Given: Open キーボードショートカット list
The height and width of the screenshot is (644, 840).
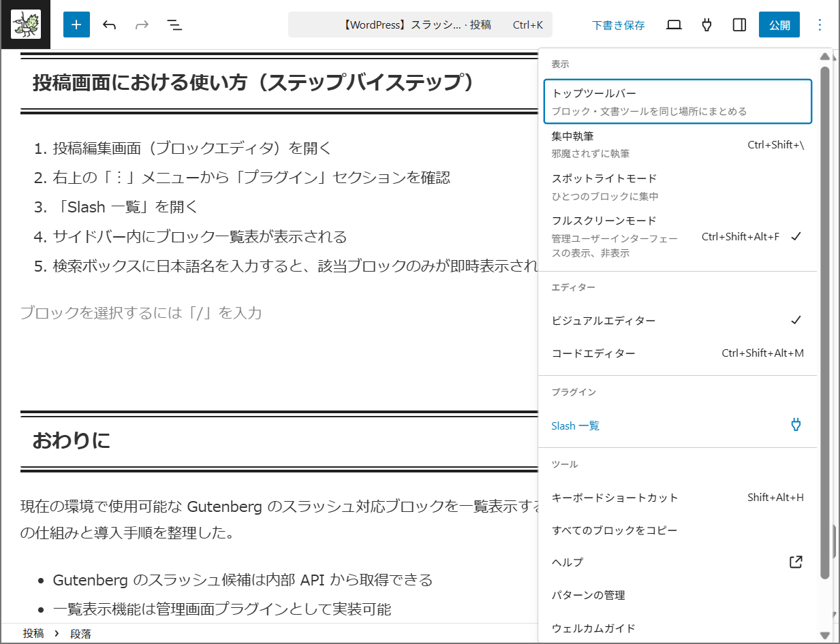Looking at the screenshot, I should click(x=677, y=498).
